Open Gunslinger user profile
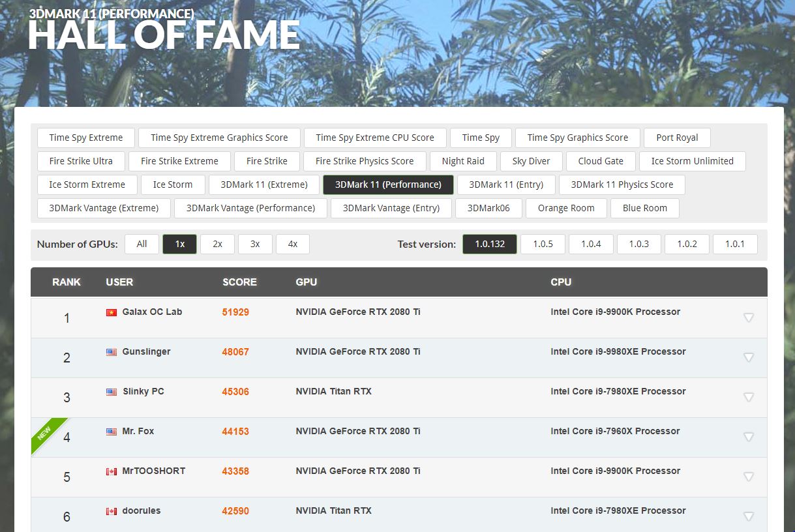The width and height of the screenshot is (795, 532). coord(146,351)
